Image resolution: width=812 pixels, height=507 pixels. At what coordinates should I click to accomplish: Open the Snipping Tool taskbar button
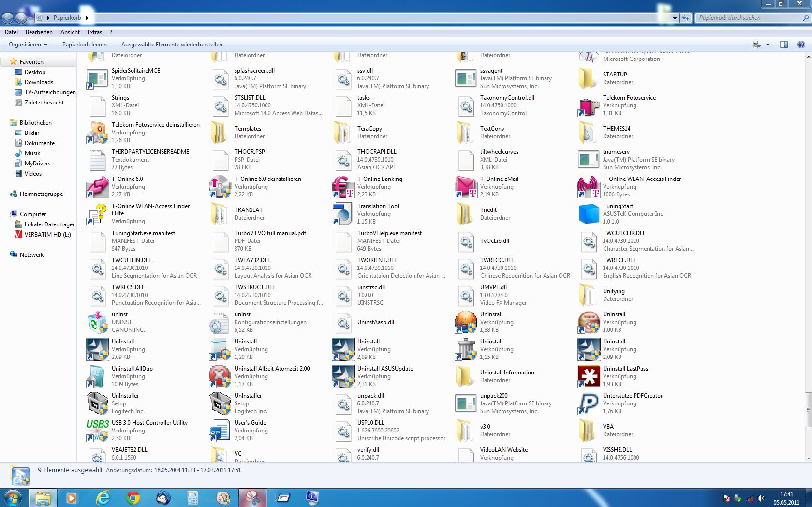[x=253, y=497]
